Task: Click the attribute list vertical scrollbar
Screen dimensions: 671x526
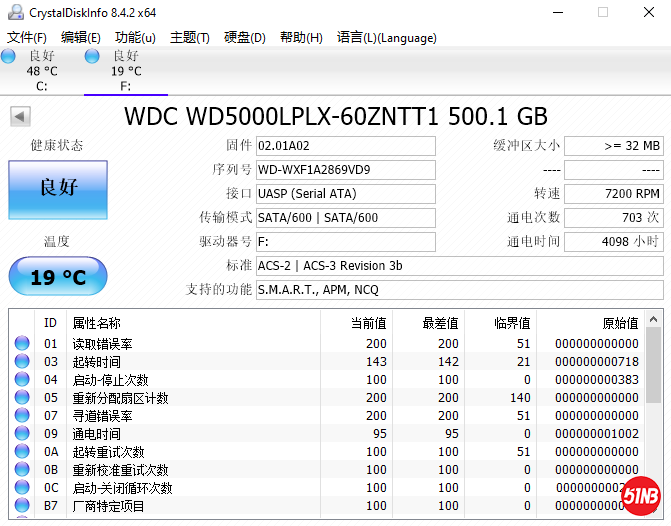Action: coord(653,400)
